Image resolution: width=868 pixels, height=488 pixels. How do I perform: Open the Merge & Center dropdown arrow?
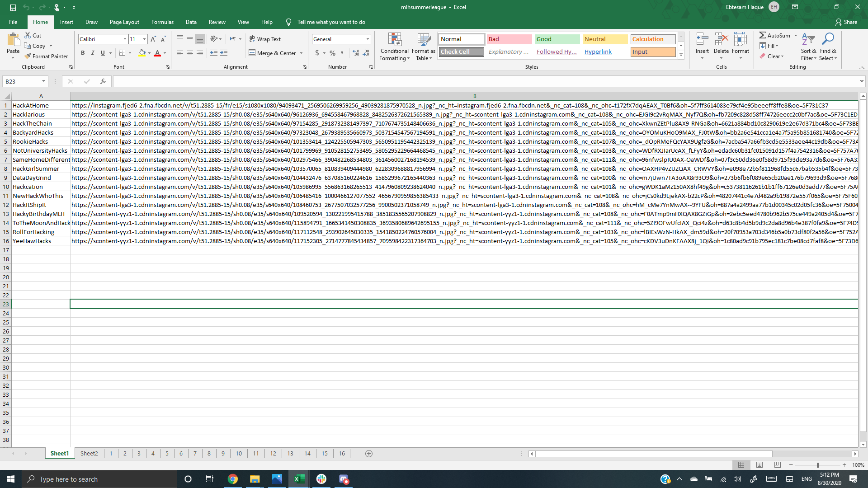[x=302, y=53]
